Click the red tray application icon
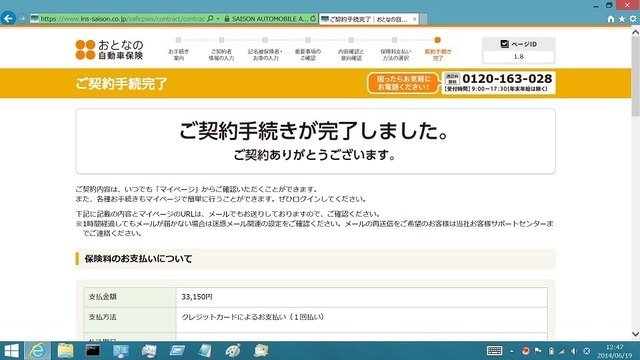Image resolution: width=640 pixels, height=360 pixels. [525, 351]
